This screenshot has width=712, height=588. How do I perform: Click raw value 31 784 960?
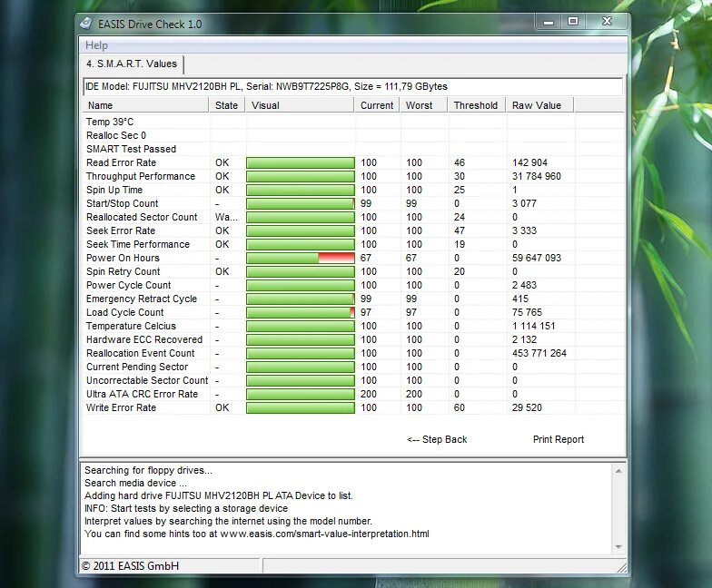536,176
